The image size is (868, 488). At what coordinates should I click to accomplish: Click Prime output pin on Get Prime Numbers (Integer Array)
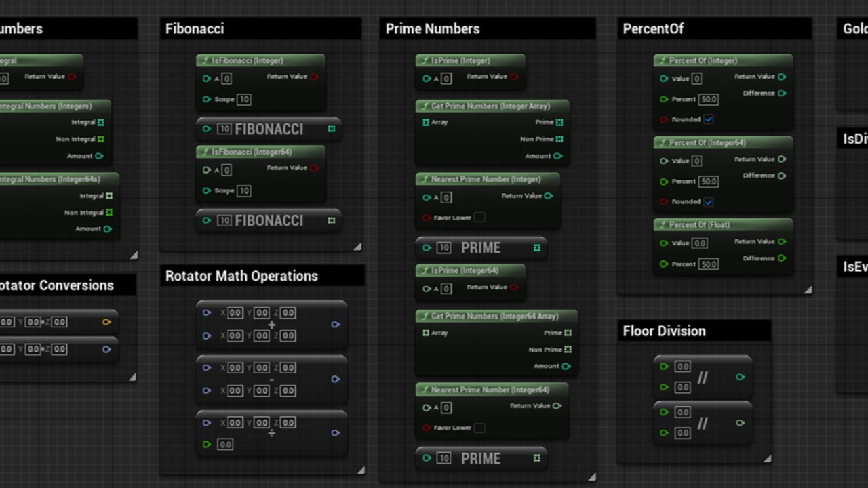pos(559,123)
